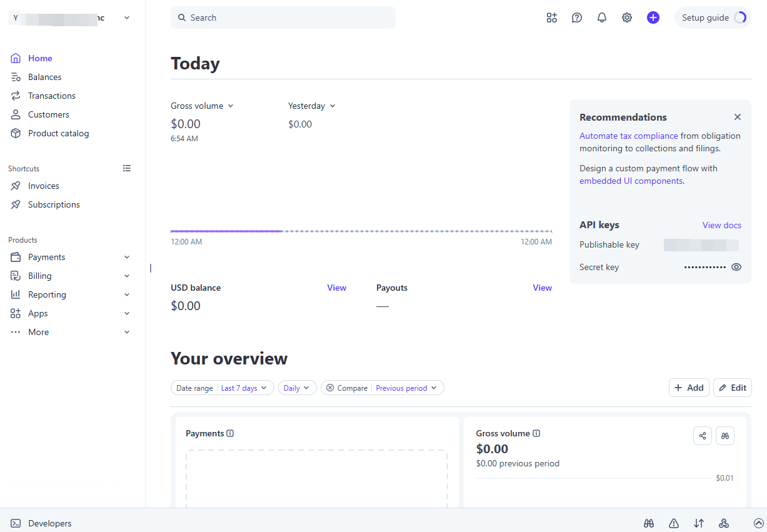767x532 pixels.
Task: Open Product catalog in the sidebar
Action: pos(58,133)
